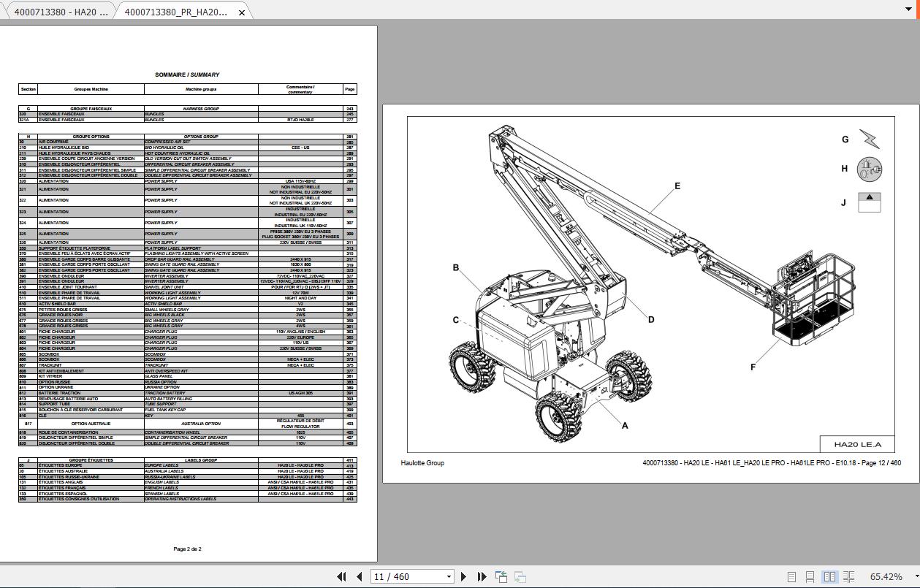Image resolution: width=920 pixels, height=588 pixels.
Task: Click the page number input field
Action: tap(407, 576)
